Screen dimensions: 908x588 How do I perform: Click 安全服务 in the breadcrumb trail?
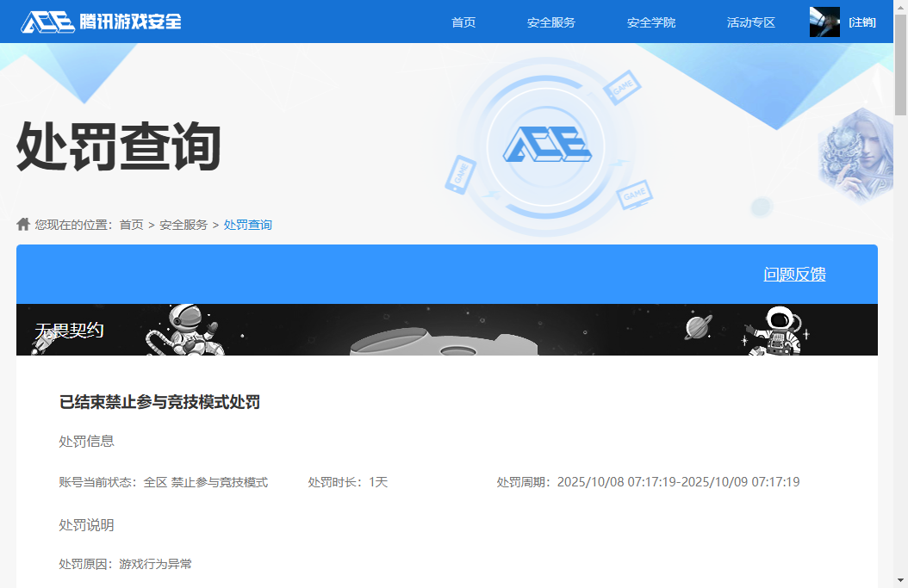[x=183, y=224]
